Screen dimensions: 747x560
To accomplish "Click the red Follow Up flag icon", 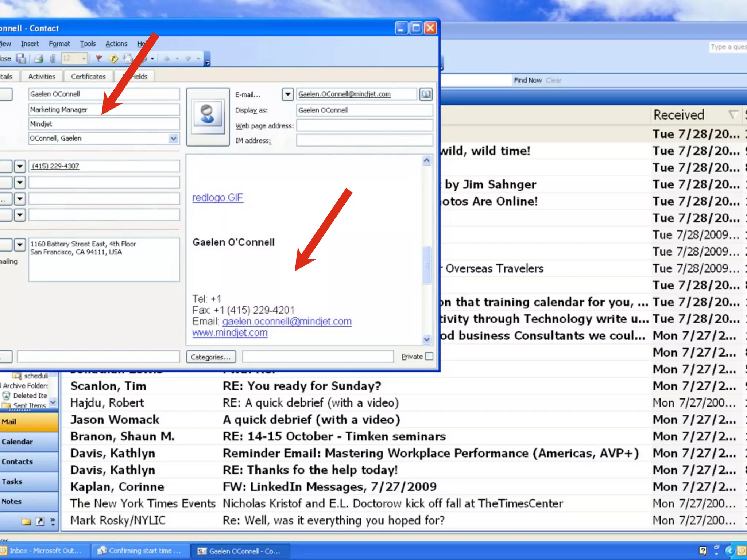I will (98, 58).
